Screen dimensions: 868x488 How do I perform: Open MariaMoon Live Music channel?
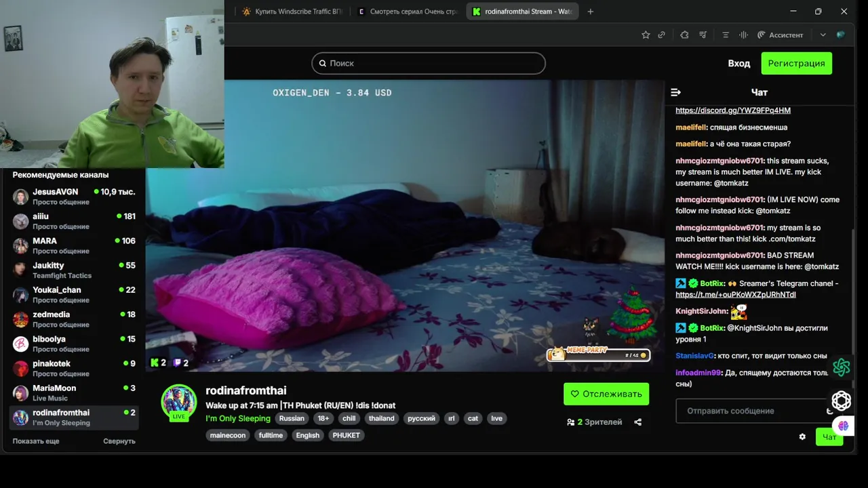pyautogui.click(x=75, y=392)
